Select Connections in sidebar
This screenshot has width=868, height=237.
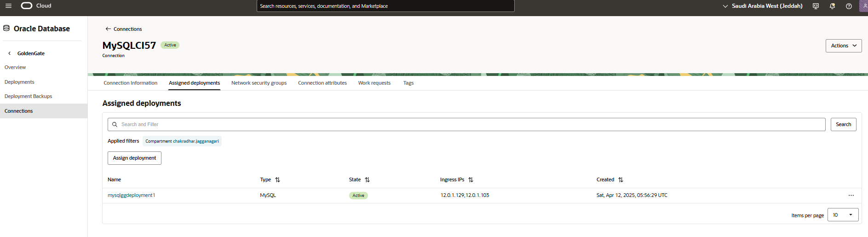(x=44, y=111)
